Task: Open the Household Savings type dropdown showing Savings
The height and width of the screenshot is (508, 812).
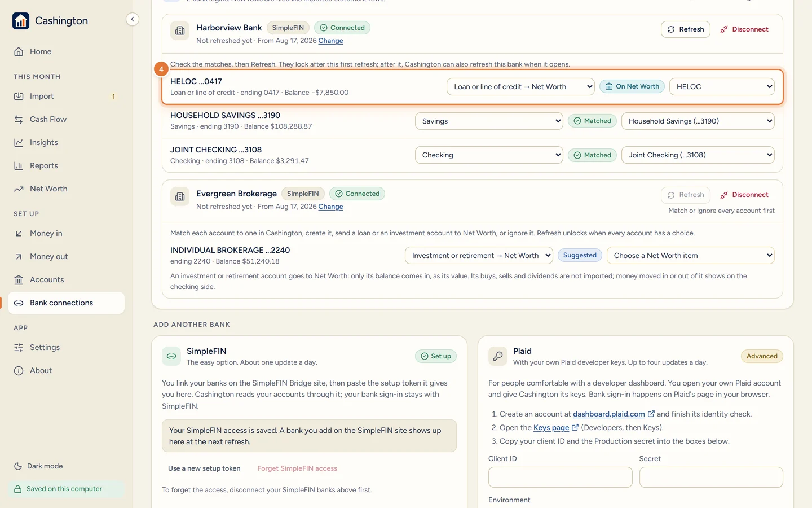Action: pyautogui.click(x=489, y=121)
